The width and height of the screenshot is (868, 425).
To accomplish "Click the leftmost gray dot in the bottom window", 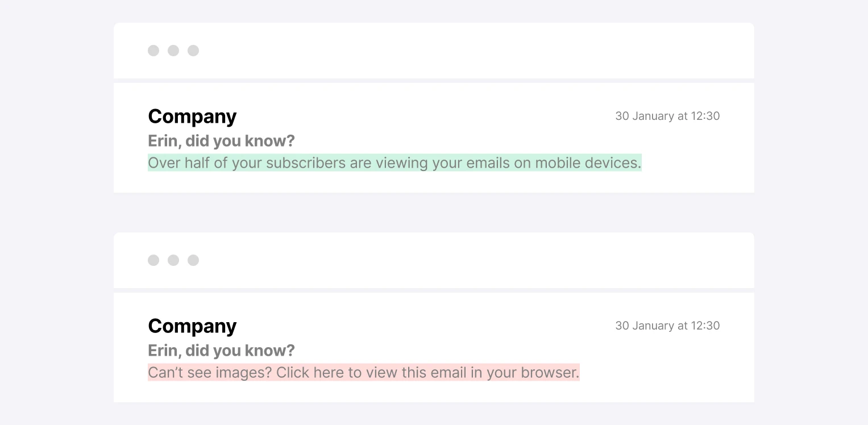I will click(153, 260).
